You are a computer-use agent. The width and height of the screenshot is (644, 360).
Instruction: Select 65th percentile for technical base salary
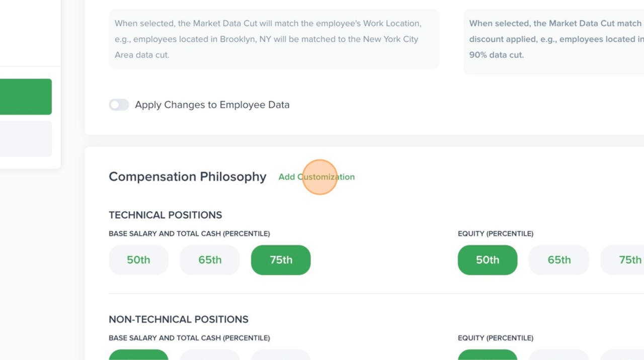pyautogui.click(x=210, y=260)
